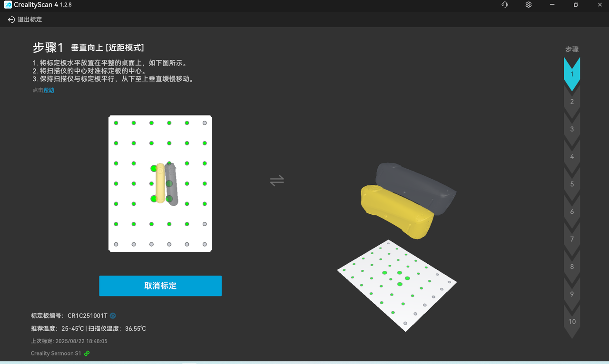609x364 pixels.
Task: Jump to step 5 in step list
Action: 572,184
